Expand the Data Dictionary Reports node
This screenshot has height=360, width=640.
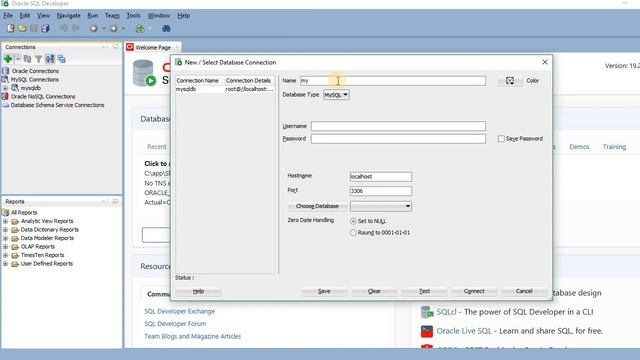(x=5, y=230)
